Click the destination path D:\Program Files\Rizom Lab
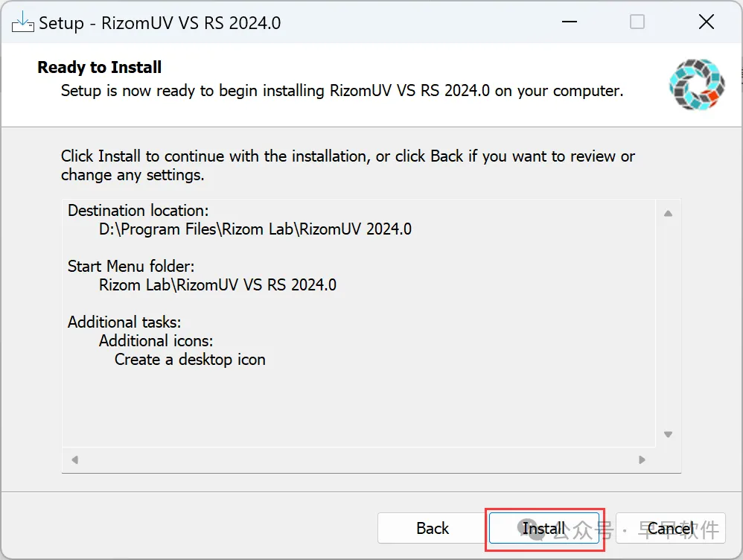 tap(255, 229)
